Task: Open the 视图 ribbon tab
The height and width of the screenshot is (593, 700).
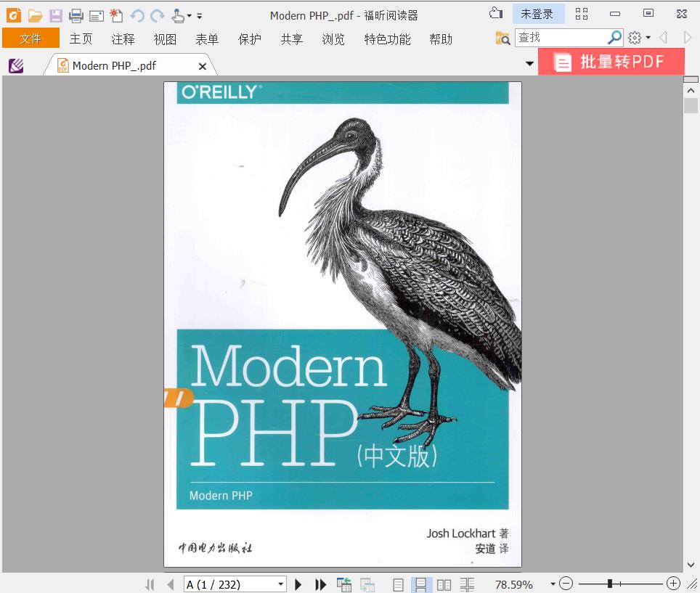Action: point(165,39)
